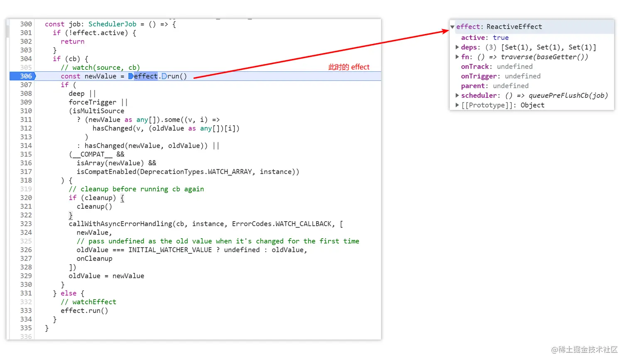Click 'hasChanged(newValue, oldValue))' on line 314
Image resolution: width=628 pixels, height=364 pixels.
click(146, 146)
